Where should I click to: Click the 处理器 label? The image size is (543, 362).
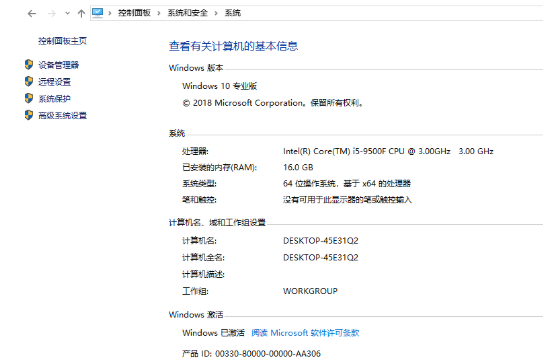(x=195, y=151)
